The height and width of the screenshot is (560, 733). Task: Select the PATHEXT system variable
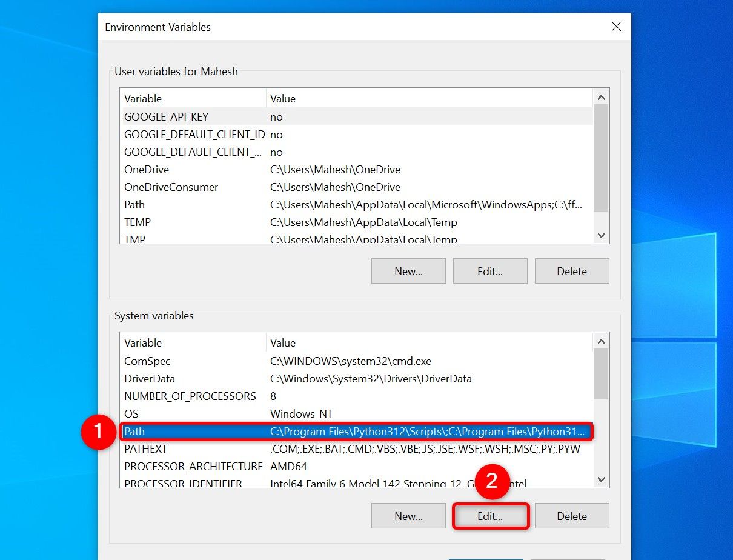[x=357, y=449]
